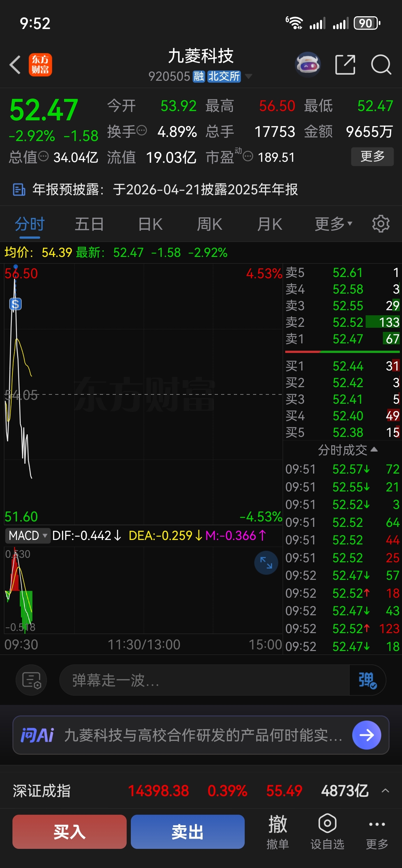
Task: Tap the 更多 quote details button
Action: tap(372, 156)
